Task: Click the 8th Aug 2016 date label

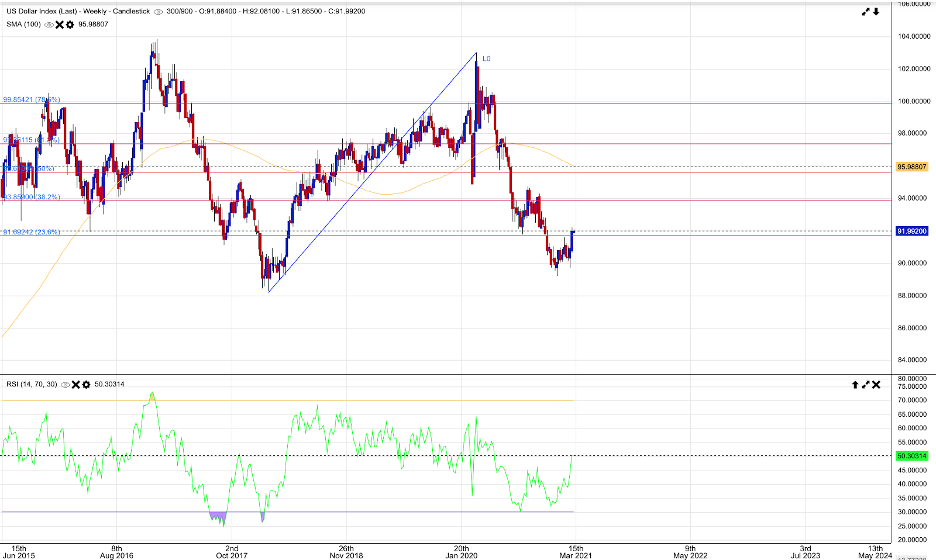Action: point(117,552)
